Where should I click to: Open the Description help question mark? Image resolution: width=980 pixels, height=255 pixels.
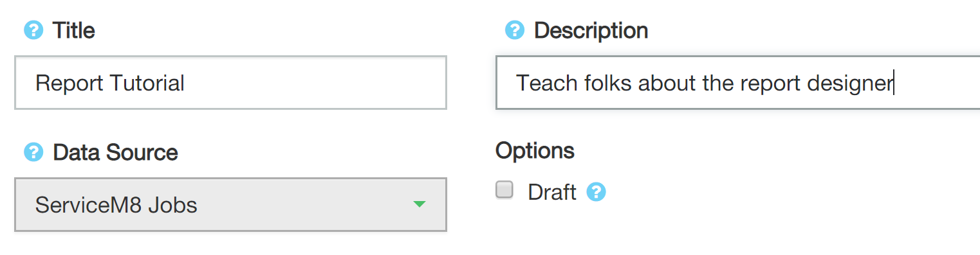tap(515, 30)
